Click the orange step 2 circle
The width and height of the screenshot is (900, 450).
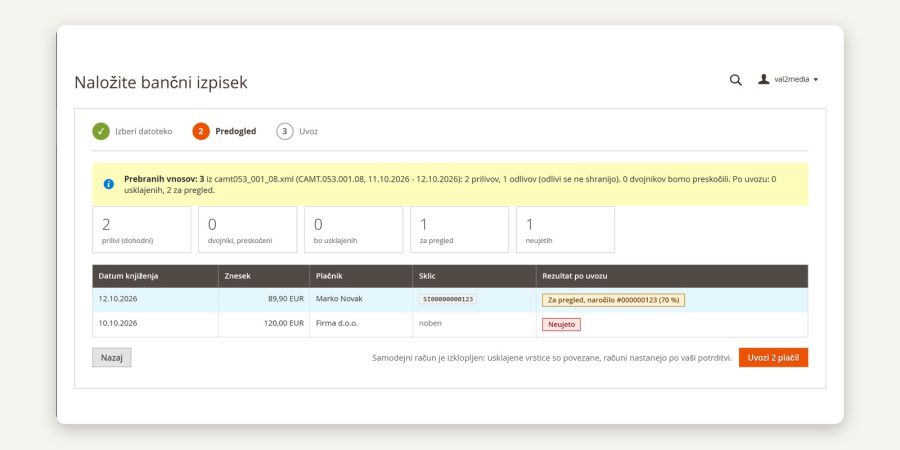point(201,131)
